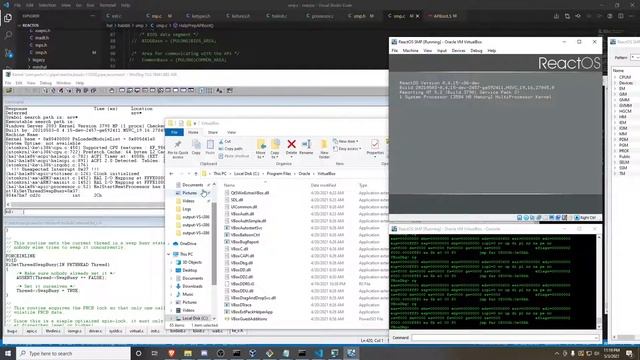Image resolution: width=640 pixels, height=360 pixels.
Task: Click taskbar search box
Action: [73, 353]
